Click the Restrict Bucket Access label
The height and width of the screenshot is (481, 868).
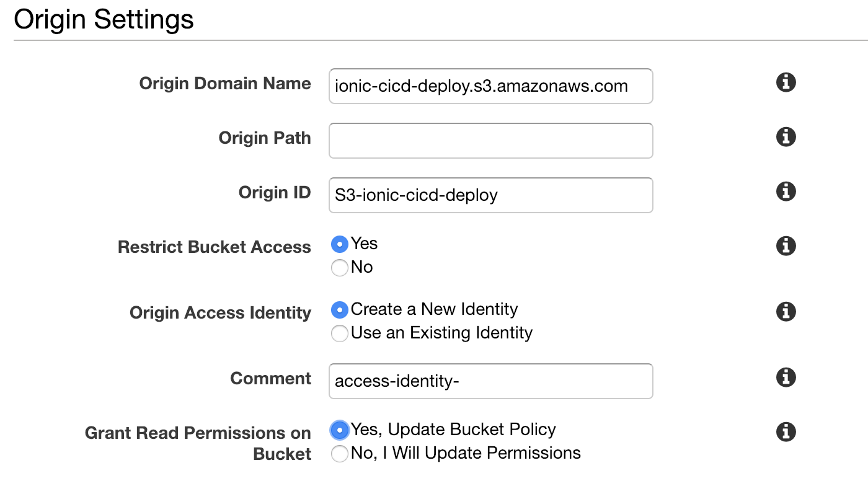(x=214, y=247)
